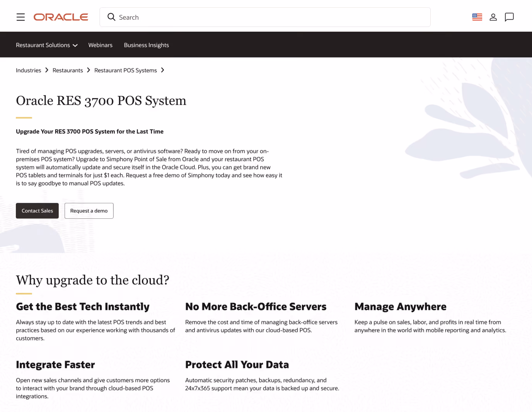Viewport: 532px width, 412px height.
Task: Click the 'Get the Best Tech Instantly' heading
Action: (83, 306)
